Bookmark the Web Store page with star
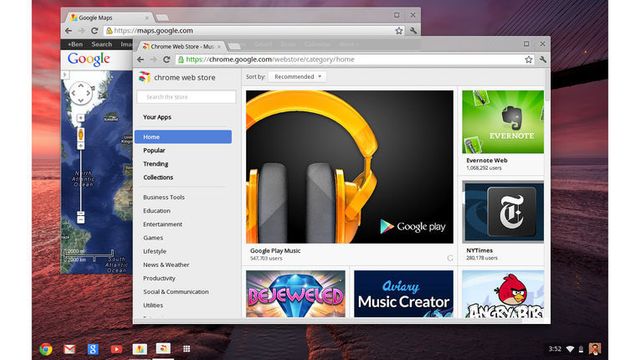The height and width of the screenshot is (360, 640). tap(529, 60)
